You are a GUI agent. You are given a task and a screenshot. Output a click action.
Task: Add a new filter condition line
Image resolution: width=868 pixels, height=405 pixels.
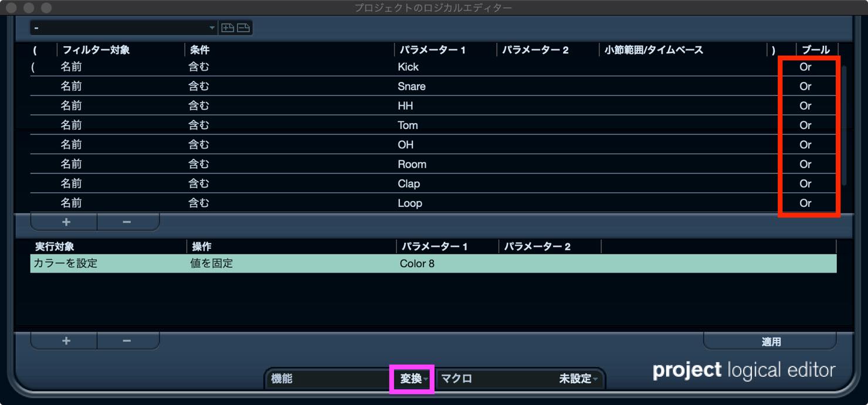(66, 222)
